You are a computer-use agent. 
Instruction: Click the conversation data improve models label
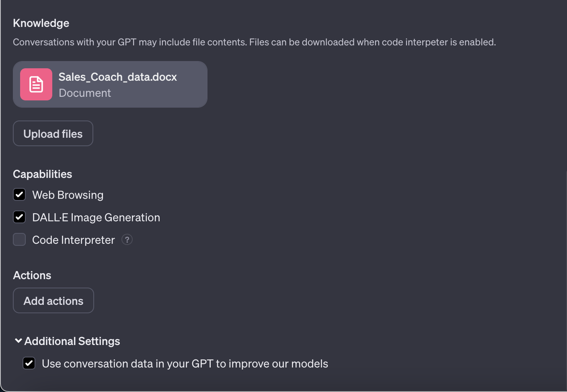pyautogui.click(x=185, y=364)
